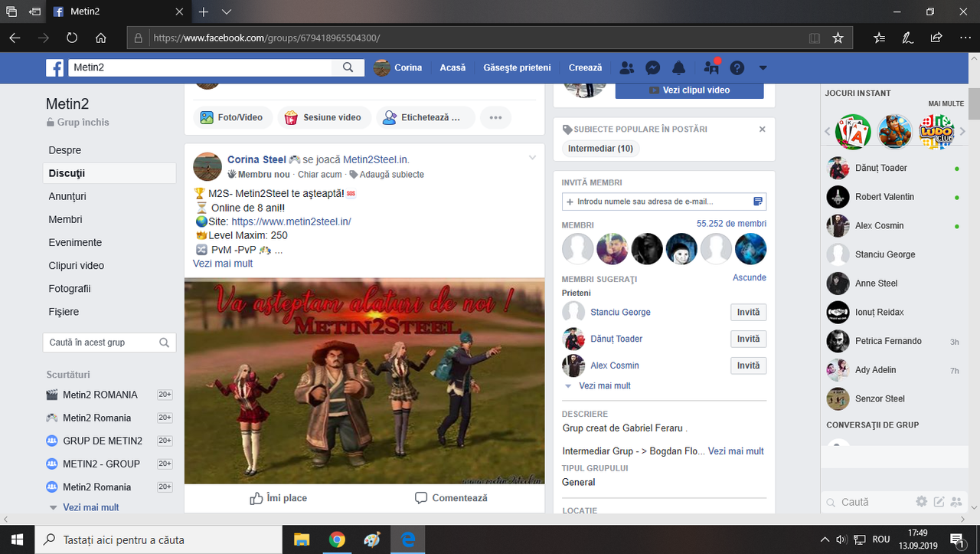Expand suggested members Vezi mai mult
This screenshot has height=554, width=980.
(x=605, y=386)
